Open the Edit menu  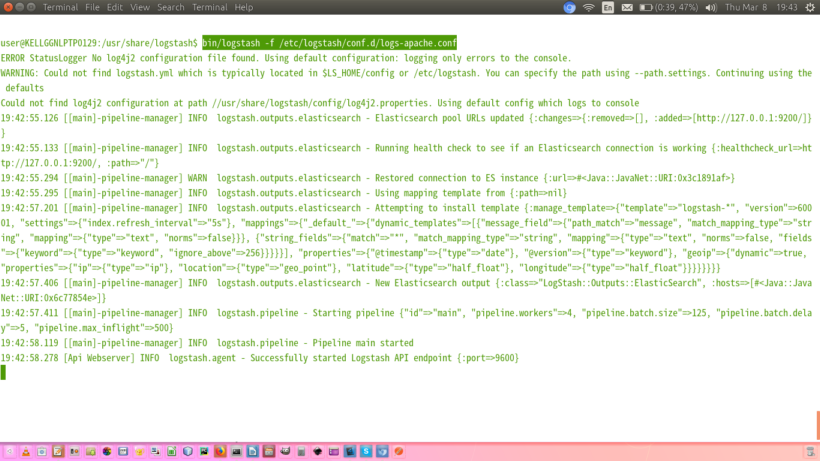(x=115, y=7)
